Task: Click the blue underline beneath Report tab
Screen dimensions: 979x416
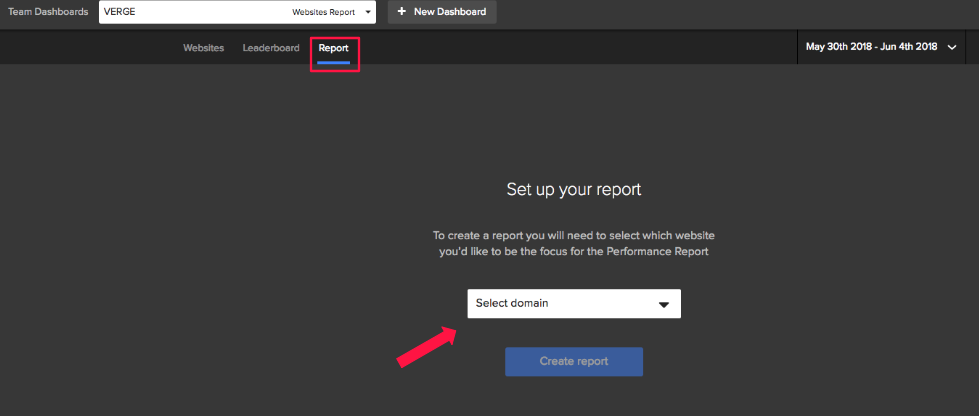Action: [333, 63]
